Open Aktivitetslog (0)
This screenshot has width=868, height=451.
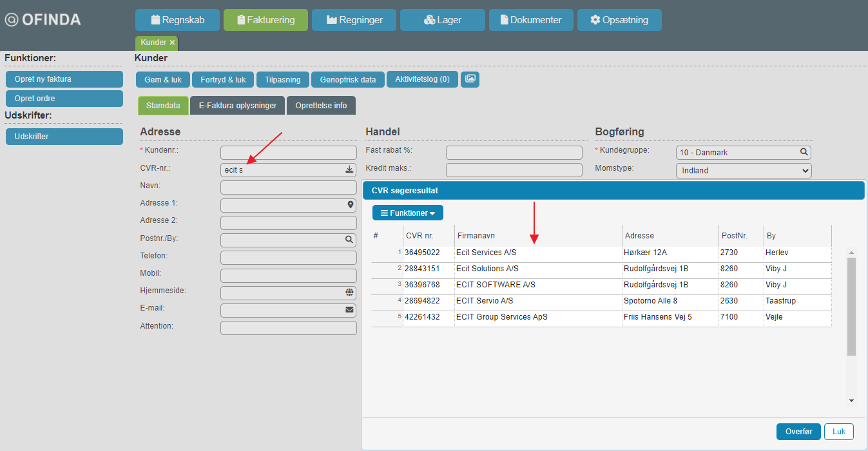pos(422,79)
